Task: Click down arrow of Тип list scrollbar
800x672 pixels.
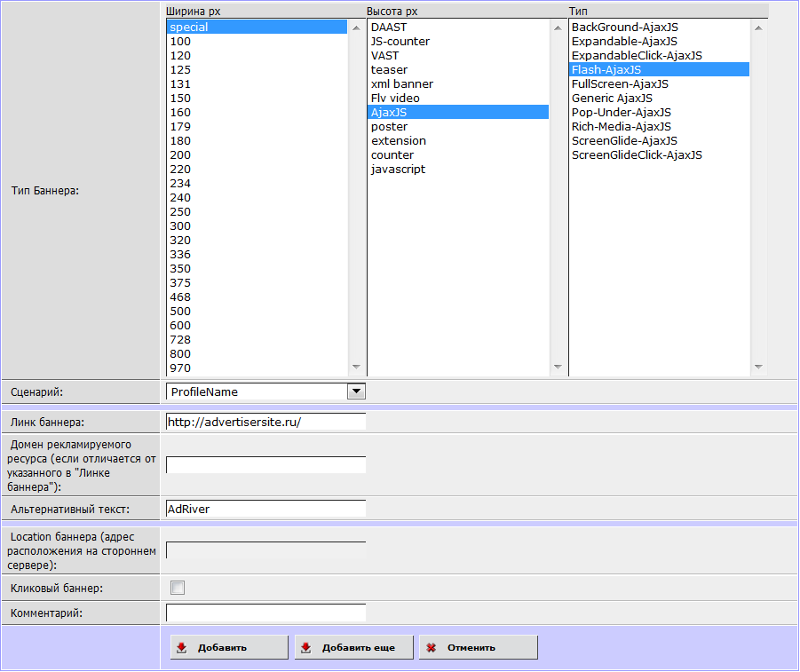Action: pyautogui.click(x=758, y=367)
